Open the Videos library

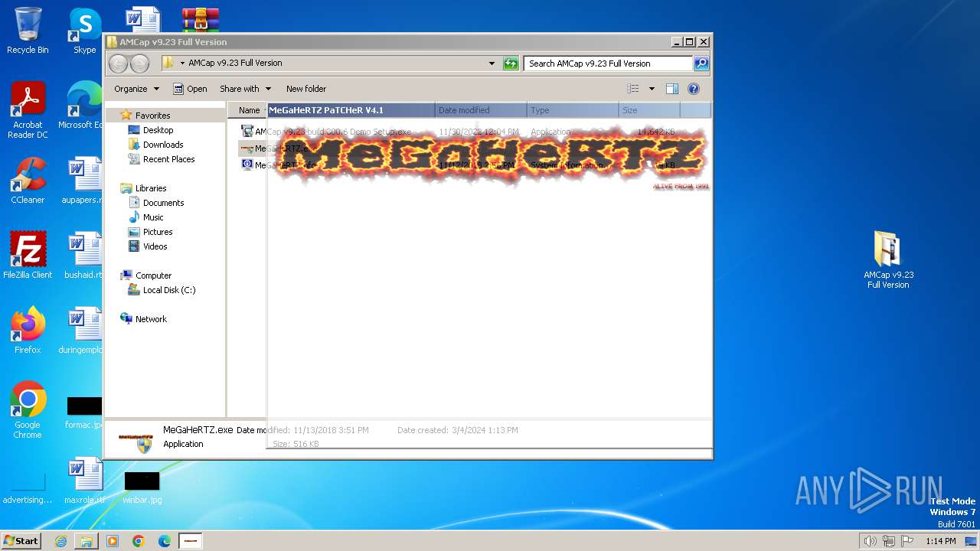point(155,246)
